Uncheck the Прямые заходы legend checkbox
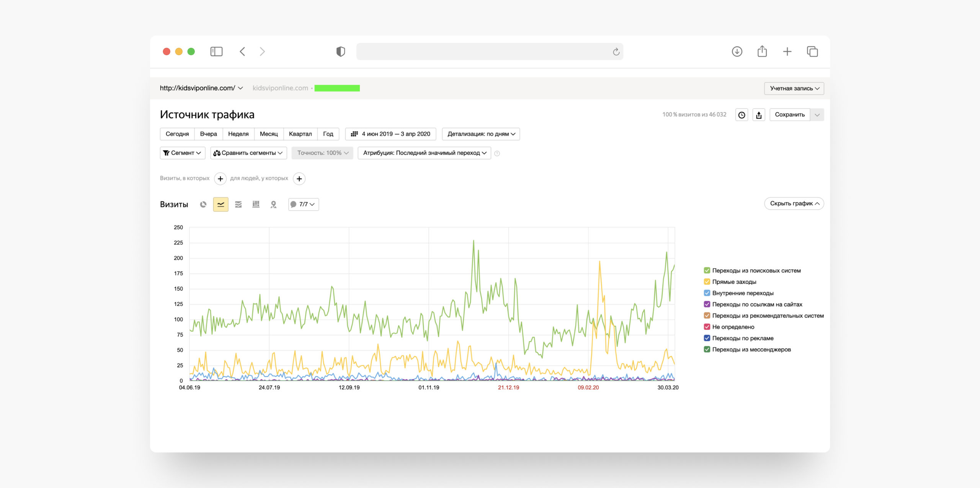Screen dimensions: 980x488 coord(707,282)
